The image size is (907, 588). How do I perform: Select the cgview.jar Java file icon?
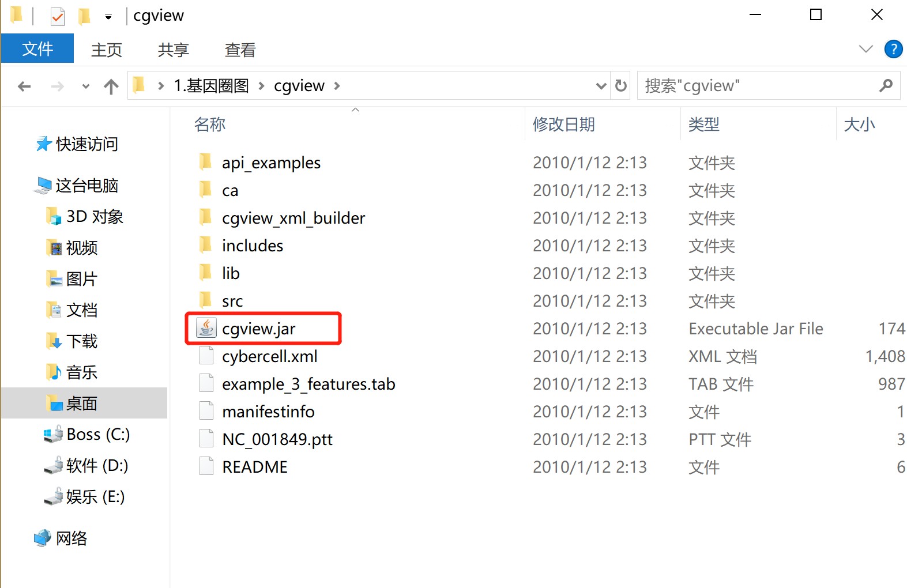(x=206, y=328)
